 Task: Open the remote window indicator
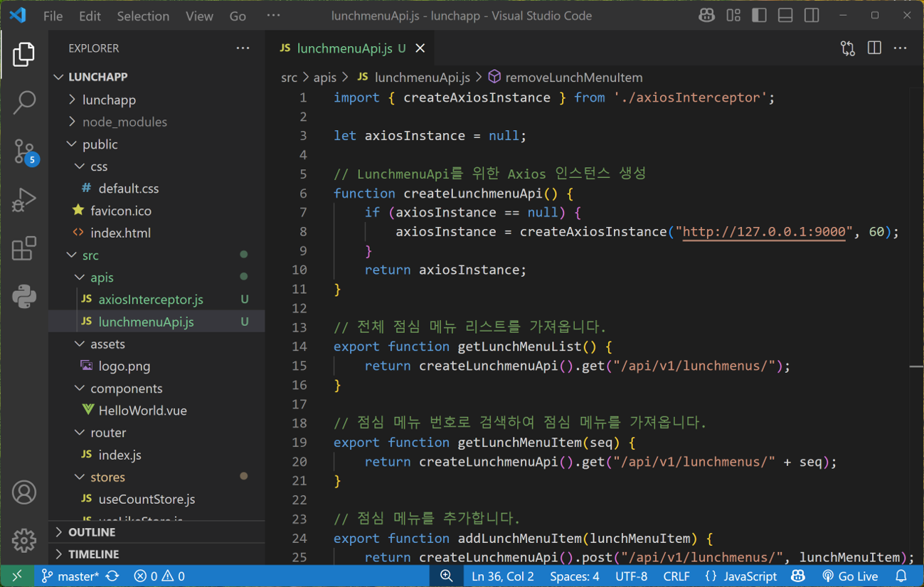click(16, 576)
